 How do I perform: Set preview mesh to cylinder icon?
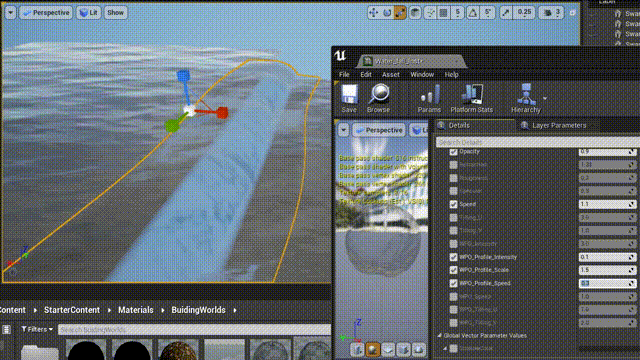(x=357, y=350)
